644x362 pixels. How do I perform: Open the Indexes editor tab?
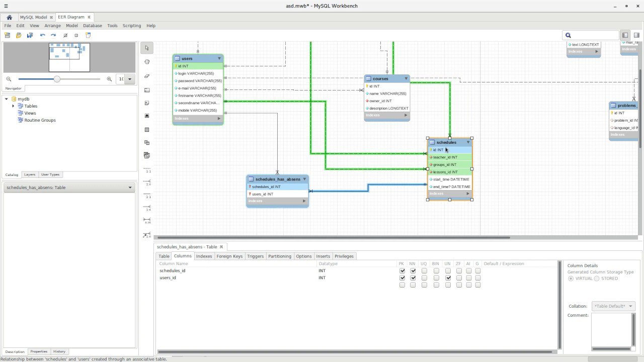point(204,256)
